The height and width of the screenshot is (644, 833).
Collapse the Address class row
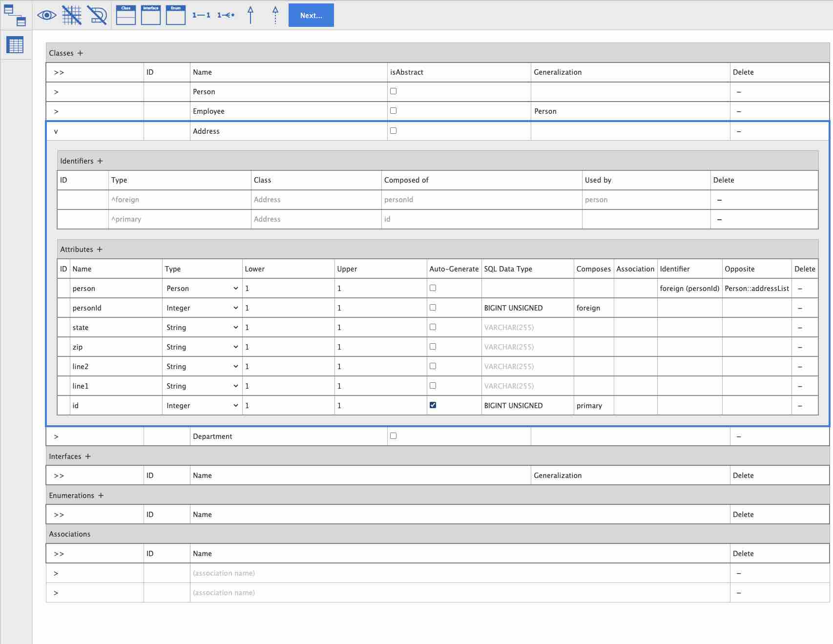(56, 131)
